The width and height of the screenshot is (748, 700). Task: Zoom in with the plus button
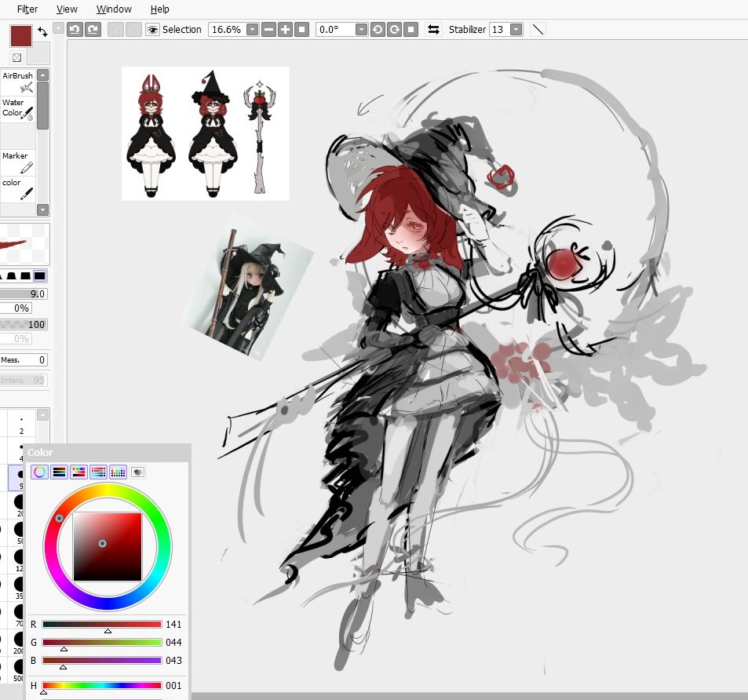(285, 30)
